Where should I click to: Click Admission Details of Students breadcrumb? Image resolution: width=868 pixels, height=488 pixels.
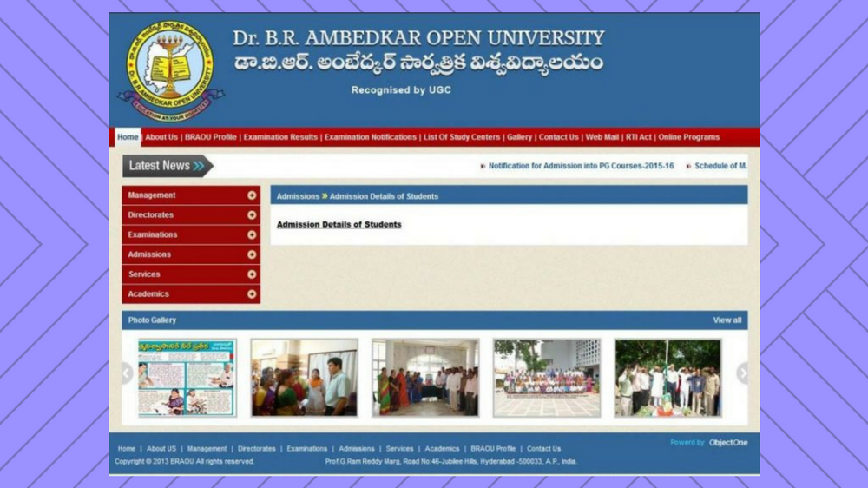pos(384,196)
